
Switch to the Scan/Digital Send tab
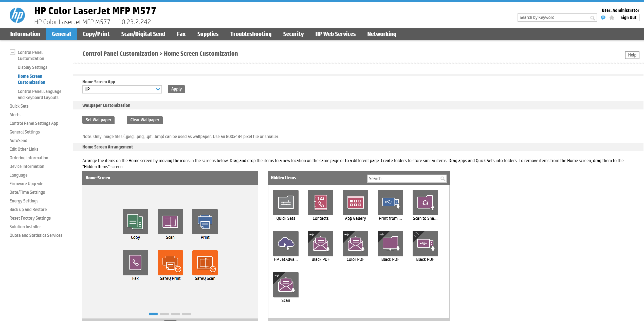pyautogui.click(x=143, y=34)
